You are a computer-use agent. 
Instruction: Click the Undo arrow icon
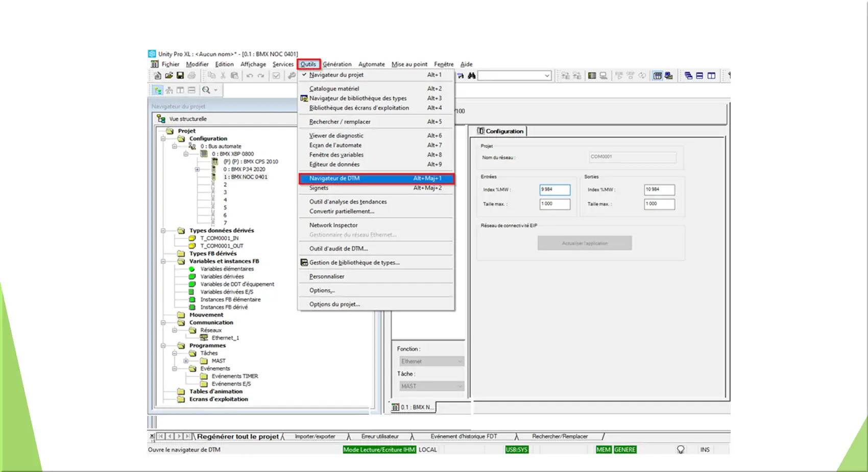pos(250,76)
